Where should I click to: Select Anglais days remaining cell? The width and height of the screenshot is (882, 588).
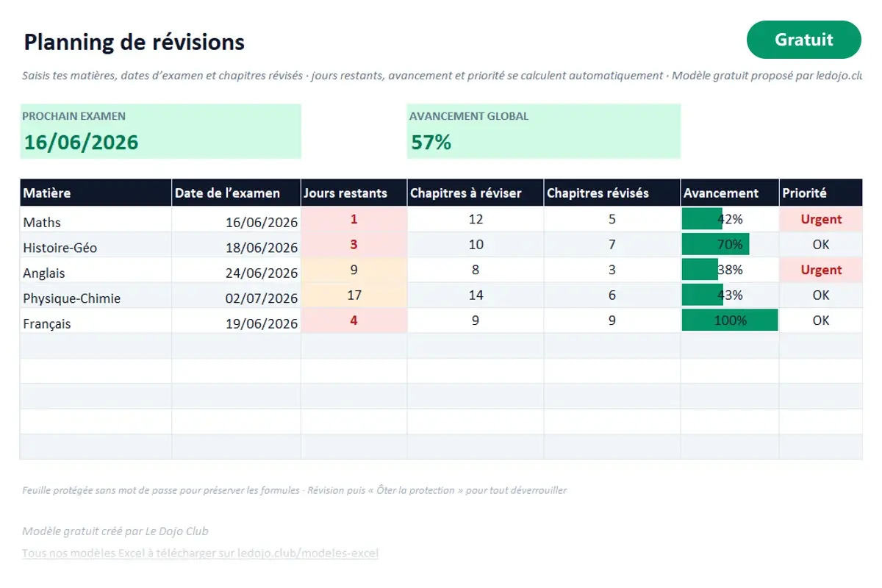click(354, 270)
